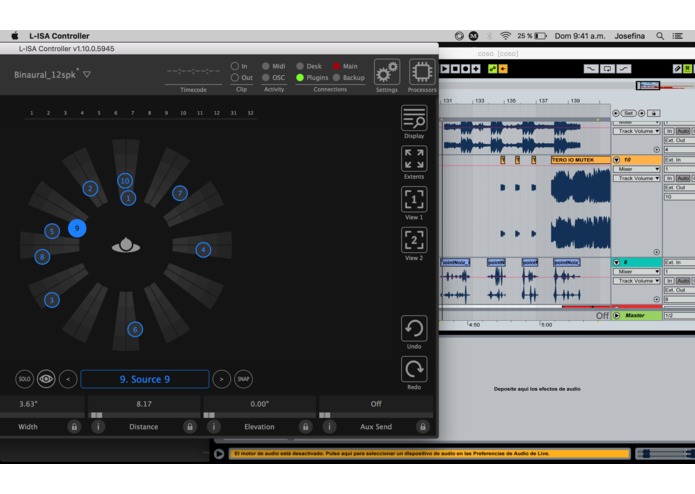Click TERO IO MUTEK clip header

coord(581,160)
